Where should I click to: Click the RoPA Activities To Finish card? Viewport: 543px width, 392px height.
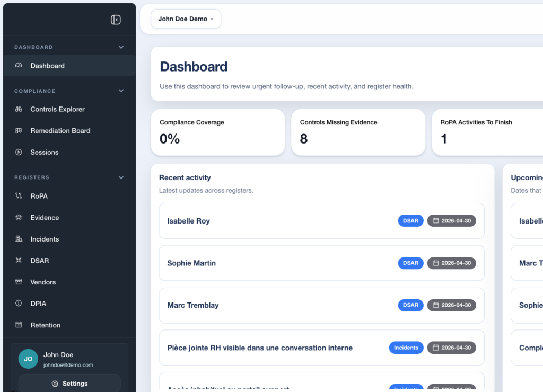[x=487, y=132]
